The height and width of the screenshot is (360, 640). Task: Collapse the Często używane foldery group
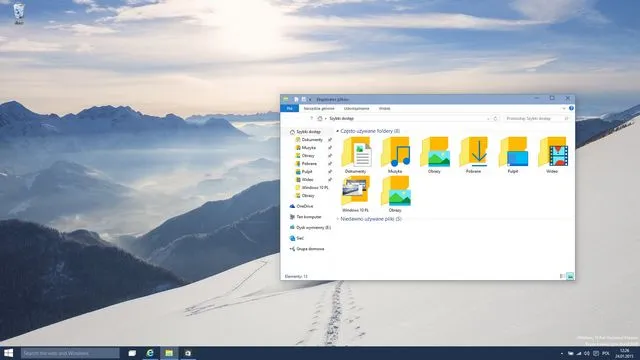338,131
